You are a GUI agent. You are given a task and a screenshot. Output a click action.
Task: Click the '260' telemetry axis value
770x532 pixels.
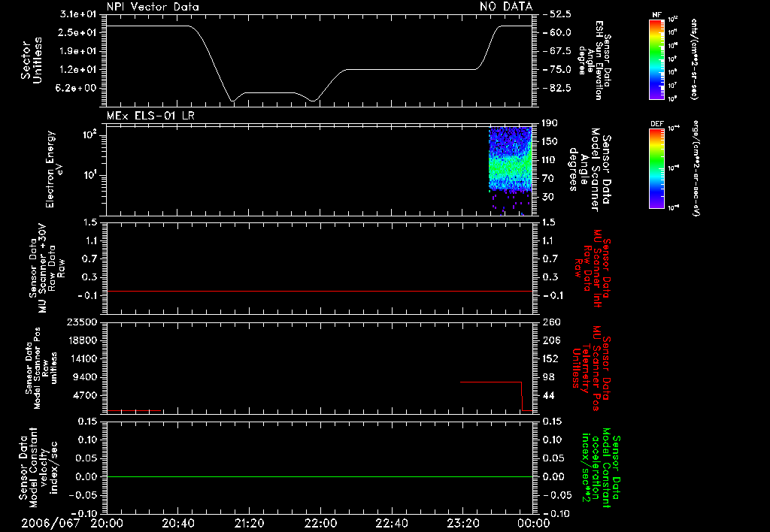550,322
